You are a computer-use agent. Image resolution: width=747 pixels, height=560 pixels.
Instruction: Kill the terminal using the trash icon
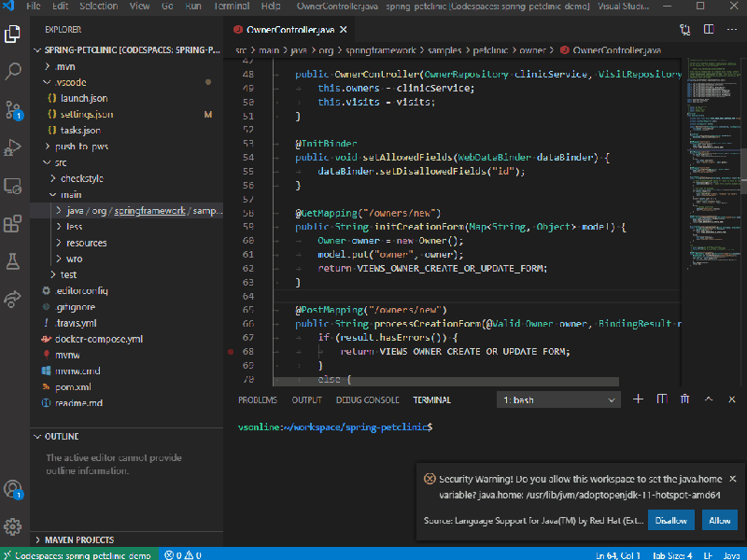click(x=685, y=399)
